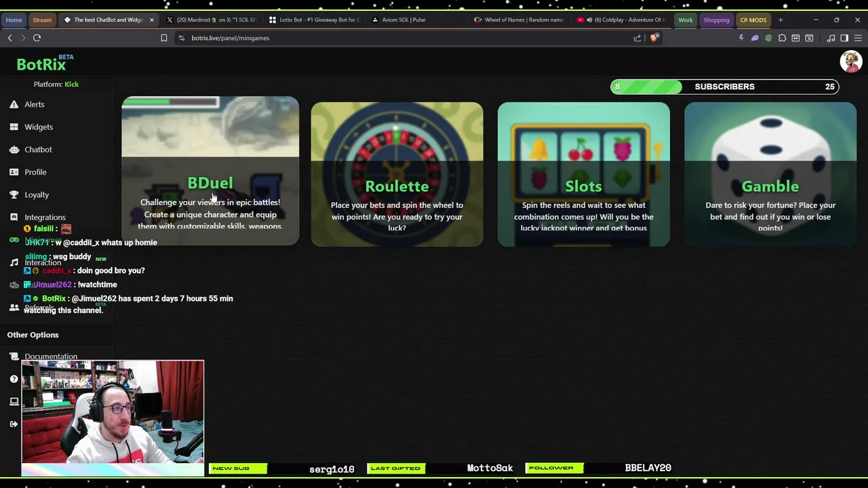The width and height of the screenshot is (868, 488).
Task: Reload the current page
Action: coord(37,38)
